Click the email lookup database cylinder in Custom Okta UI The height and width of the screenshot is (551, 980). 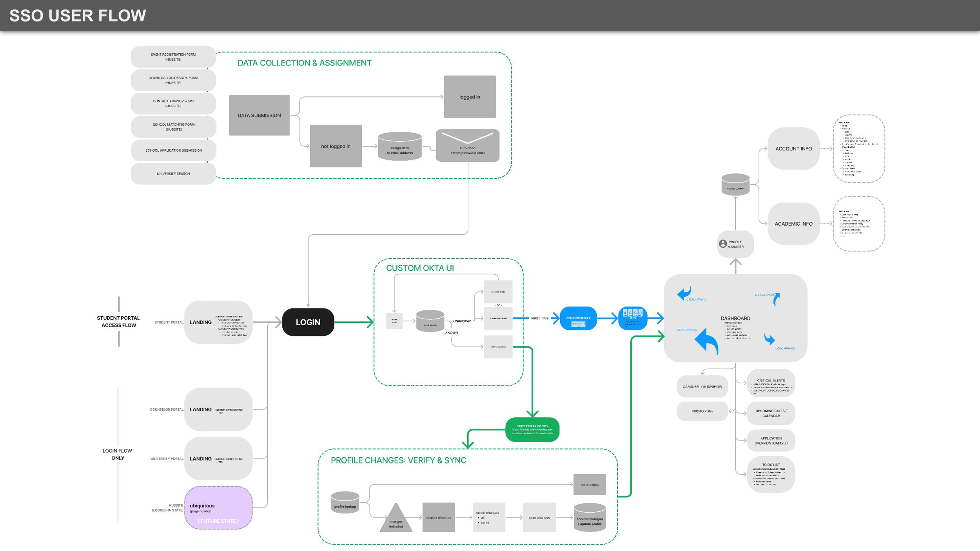click(x=430, y=321)
